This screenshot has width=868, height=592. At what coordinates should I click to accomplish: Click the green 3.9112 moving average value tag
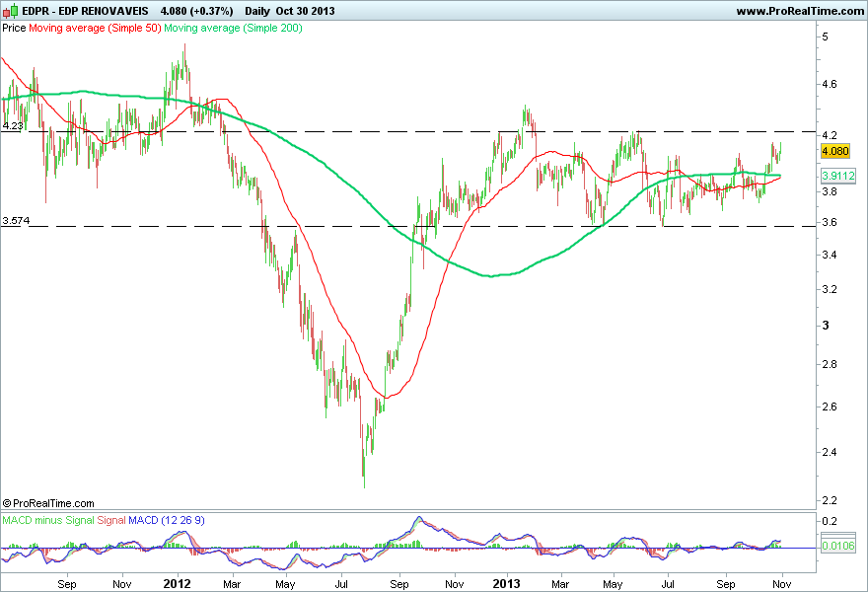(x=837, y=176)
